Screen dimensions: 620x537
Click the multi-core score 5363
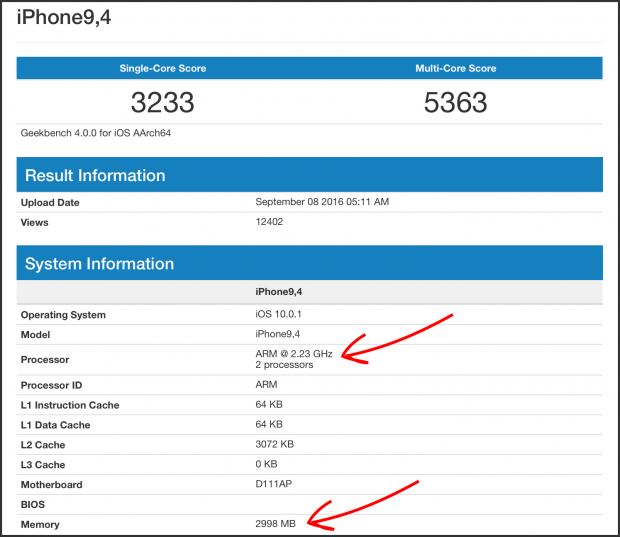click(x=455, y=102)
